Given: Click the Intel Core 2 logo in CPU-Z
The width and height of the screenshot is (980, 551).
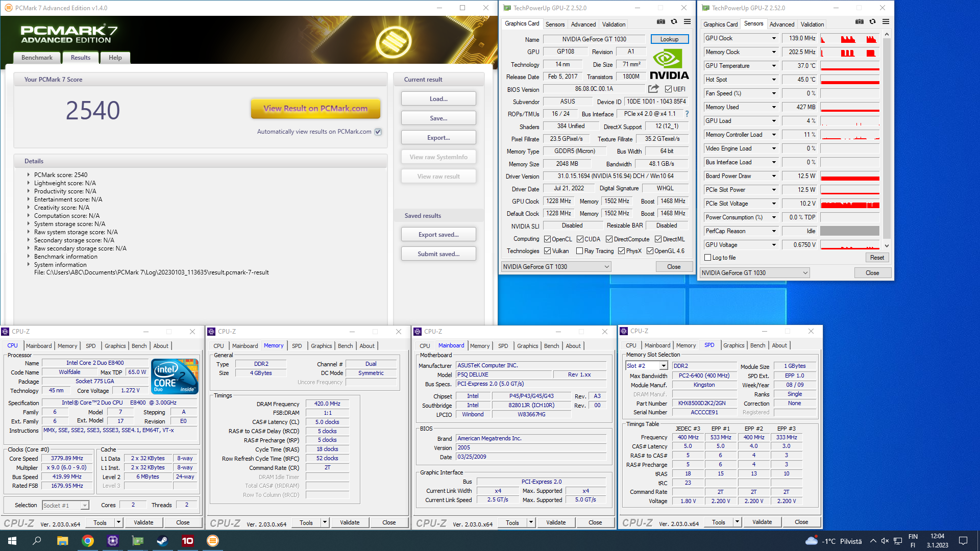Looking at the screenshot, I should (x=175, y=377).
